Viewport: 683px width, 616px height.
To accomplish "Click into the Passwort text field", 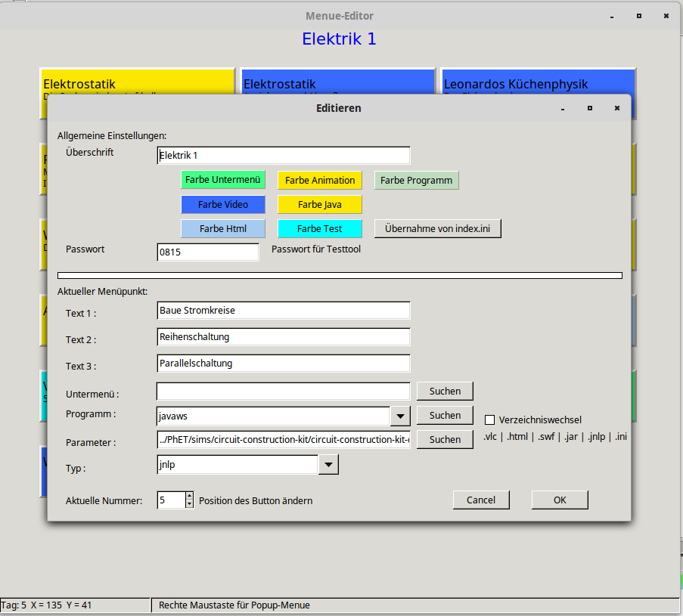I will [x=208, y=252].
